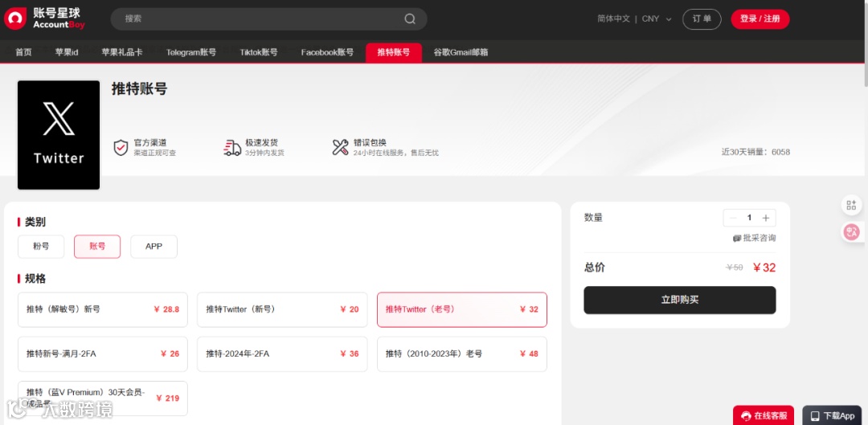This screenshot has width=868, height=425.
Task: Open the 推特账号 nav tab
Action: click(x=394, y=52)
